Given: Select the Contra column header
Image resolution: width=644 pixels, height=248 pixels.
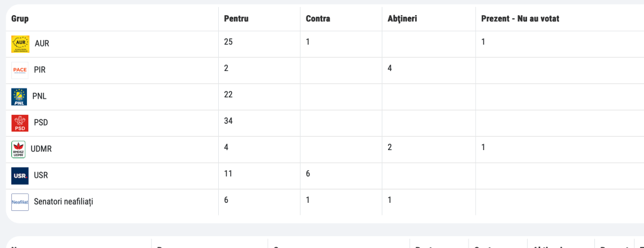Looking at the screenshot, I should click(x=318, y=18).
